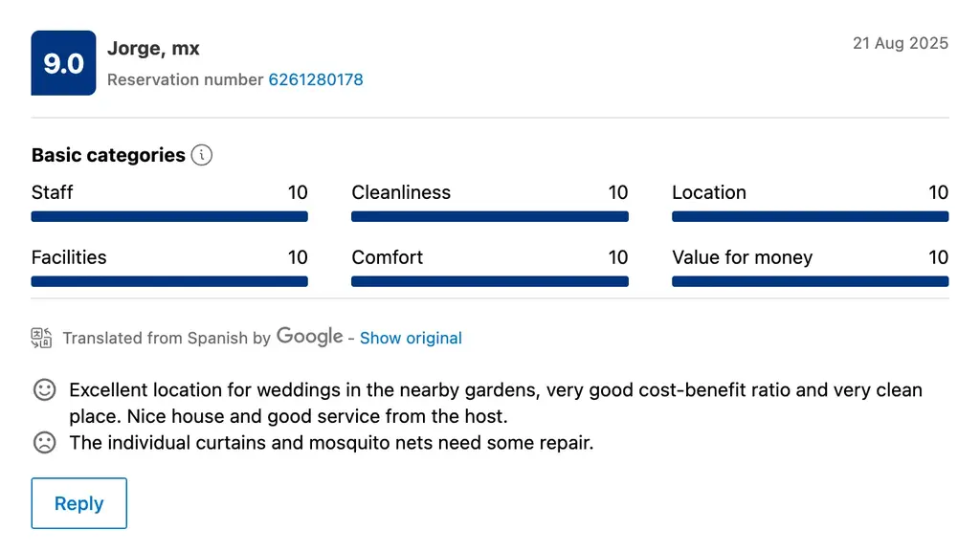Click the Basic categories info icon
980x552 pixels.
pyautogui.click(x=201, y=155)
